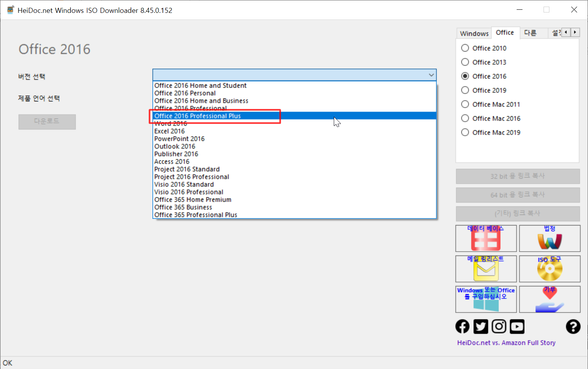The image size is (588, 369).
Task: Choose Office 365 Home Premium entry
Action: pos(295,200)
